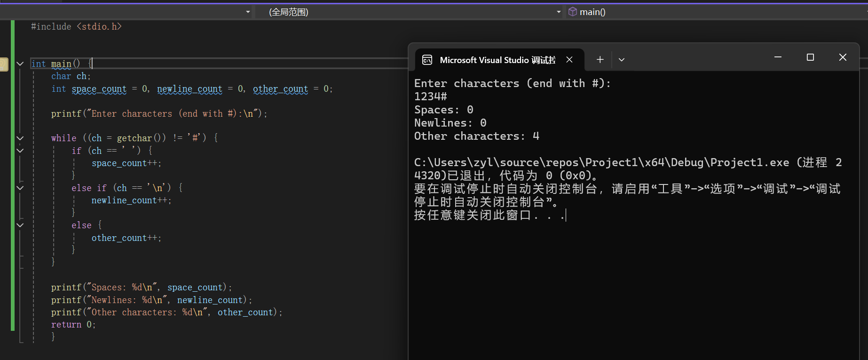Open terminal tab options dropdown chevron
The width and height of the screenshot is (868, 360).
tap(622, 60)
